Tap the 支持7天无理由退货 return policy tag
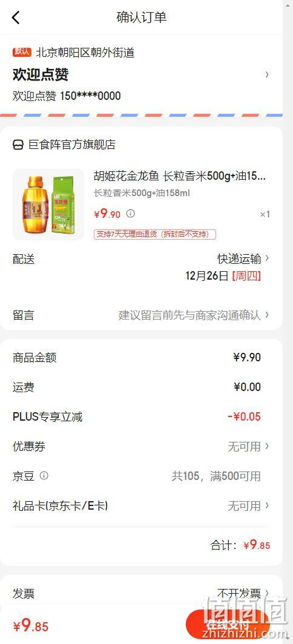The width and height of the screenshot is (293, 644). [155, 234]
